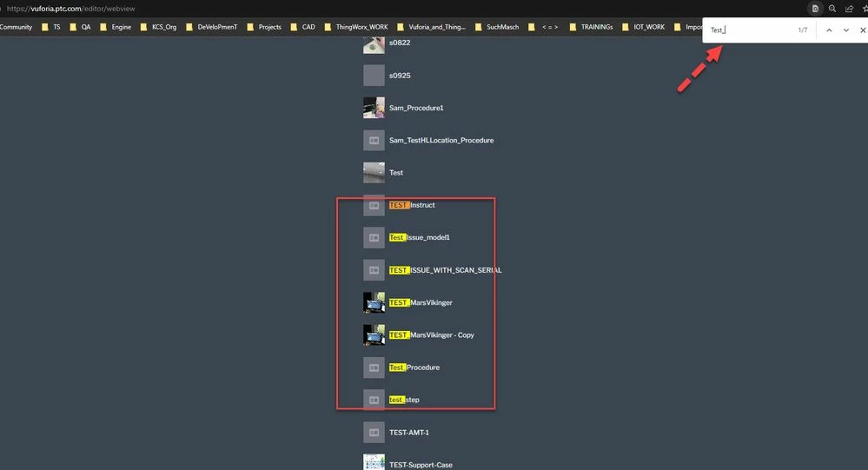Open the IOT_WORK bookmarks folder
868x470 pixels.
coord(643,27)
